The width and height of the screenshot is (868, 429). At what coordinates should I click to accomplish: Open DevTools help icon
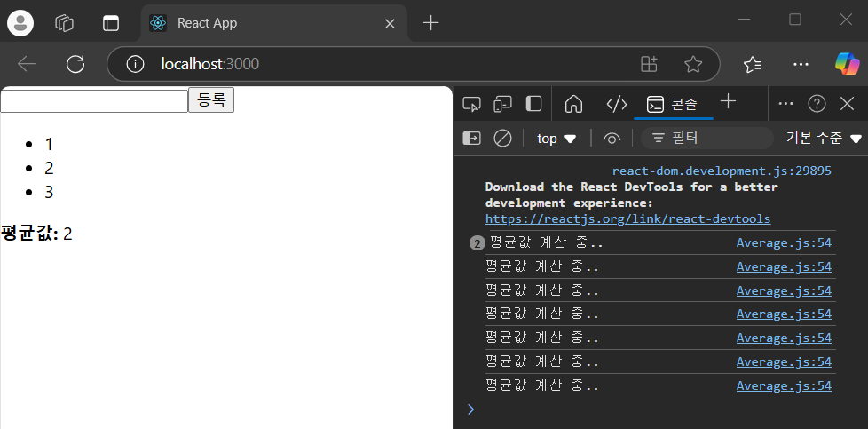coord(817,104)
